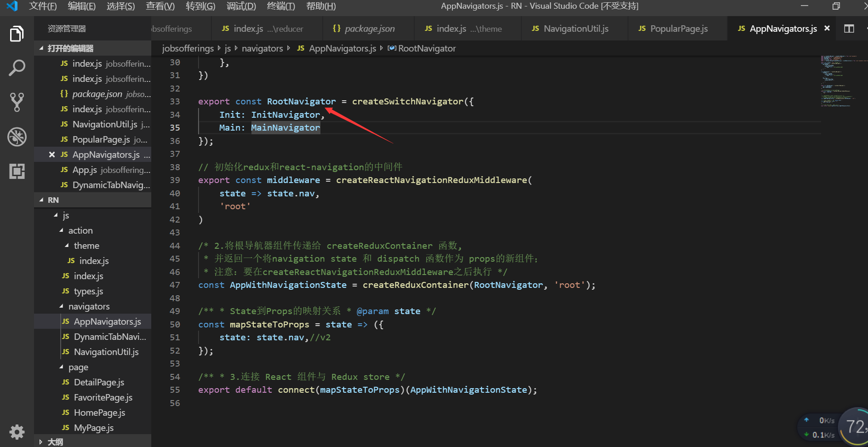This screenshot has width=868, height=447.
Task: Open the Search view icon
Action: 17,68
